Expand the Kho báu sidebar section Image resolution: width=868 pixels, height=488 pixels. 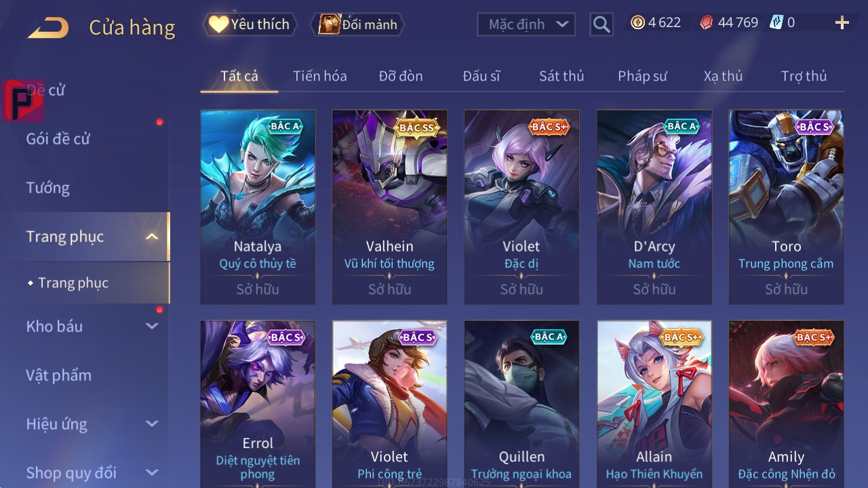[152, 326]
